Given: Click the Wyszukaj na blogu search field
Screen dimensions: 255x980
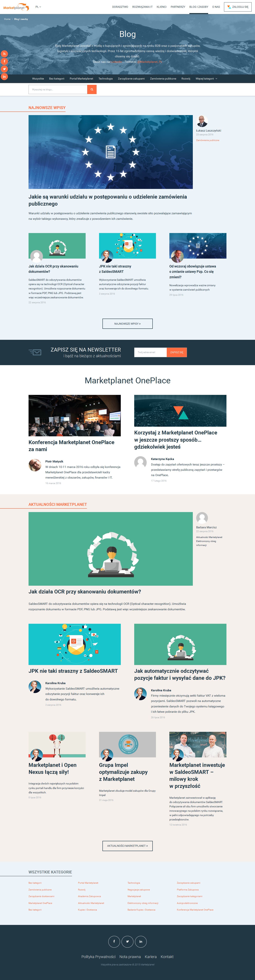Looking at the screenshot, I should (58, 89).
